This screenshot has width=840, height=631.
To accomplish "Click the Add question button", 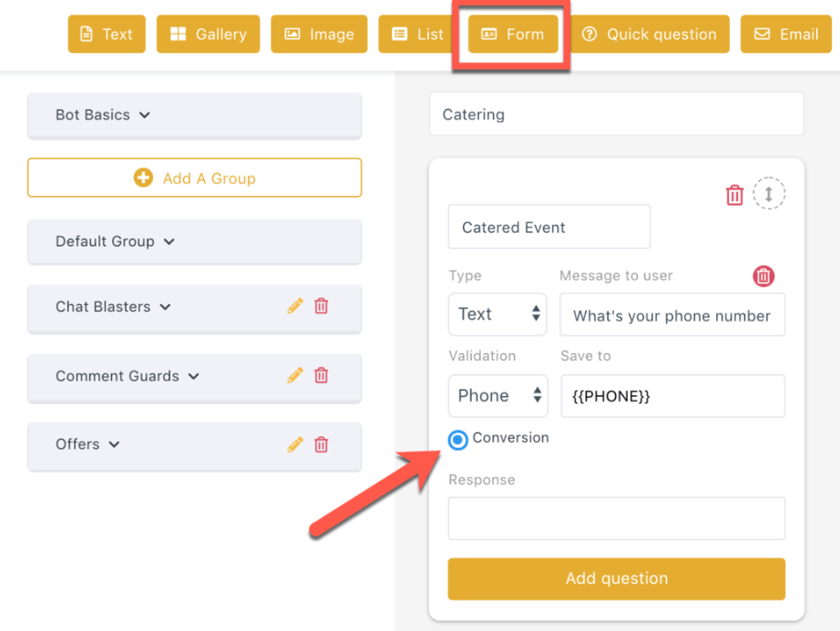I will coord(617,579).
